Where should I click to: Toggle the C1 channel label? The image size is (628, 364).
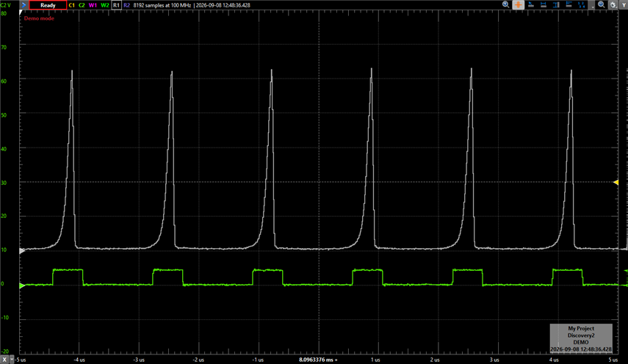pyautogui.click(x=72, y=5)
